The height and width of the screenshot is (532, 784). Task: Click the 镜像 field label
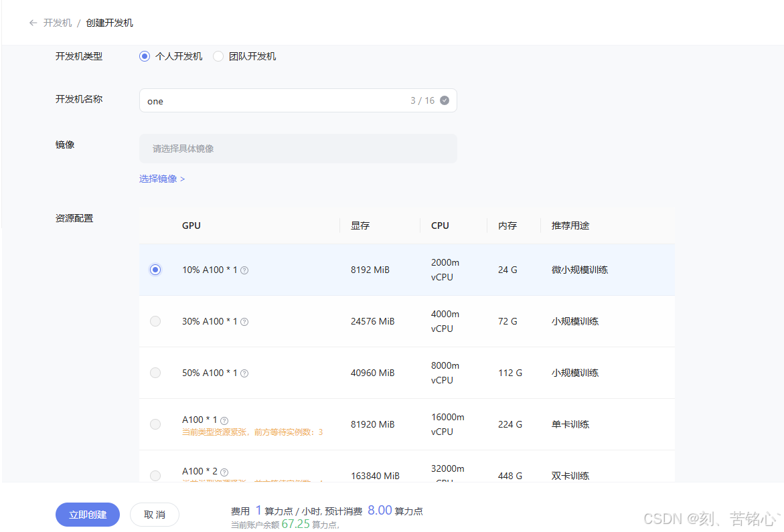[x=65, y=145]
